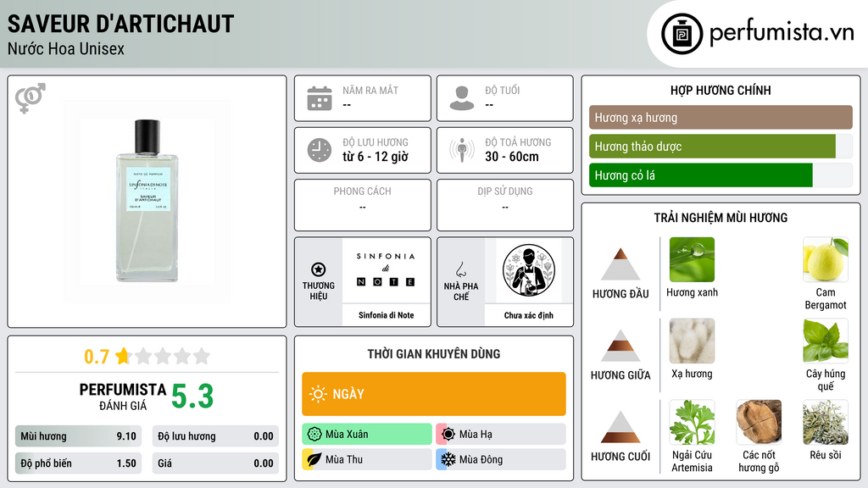Screen dimensions: 868x488
Task: Click the Hương cỏ lá accord bar
Action: (x=721, y=175)
